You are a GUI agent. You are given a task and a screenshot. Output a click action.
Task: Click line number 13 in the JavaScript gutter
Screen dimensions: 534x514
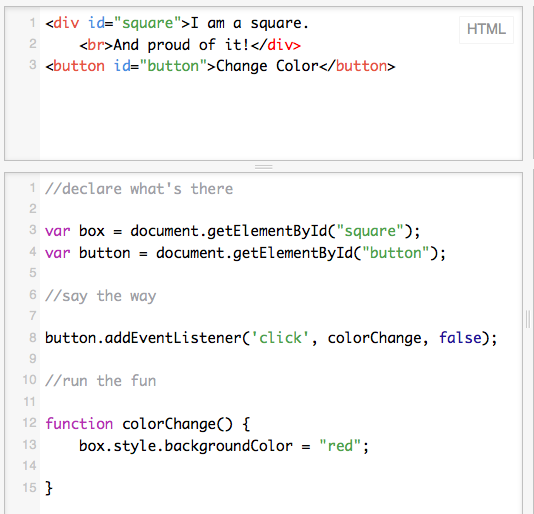pos(30,445)
